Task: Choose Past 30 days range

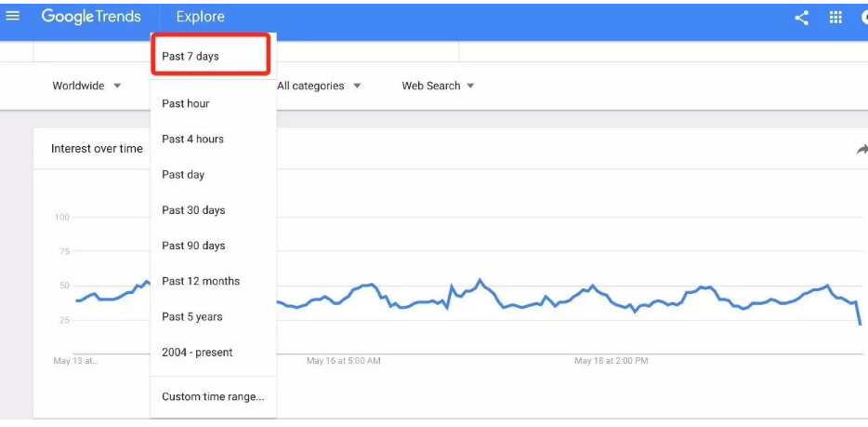Action: click(193, 210)
